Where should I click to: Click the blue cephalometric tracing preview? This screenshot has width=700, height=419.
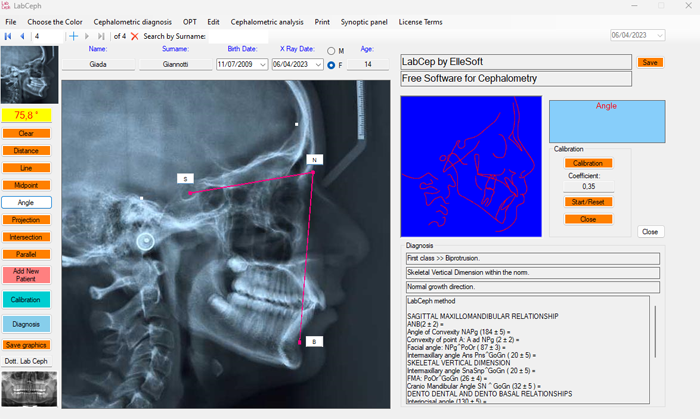[x=471, y=166]
